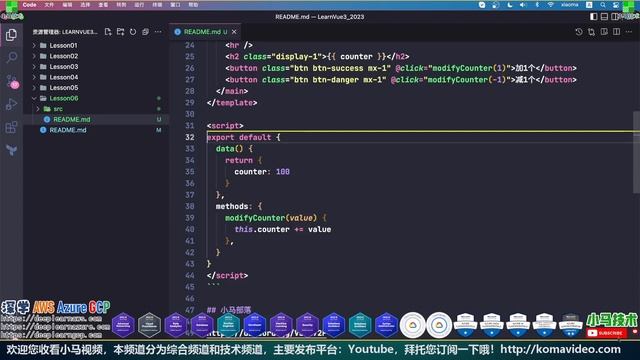Viewport: 640px width, 360px height.
Task: Expand the Lesson03 folder
Action: pos(34,67)
